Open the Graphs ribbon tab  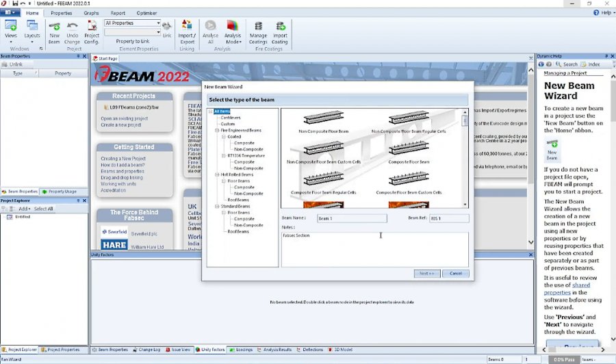tap(91, 13)
